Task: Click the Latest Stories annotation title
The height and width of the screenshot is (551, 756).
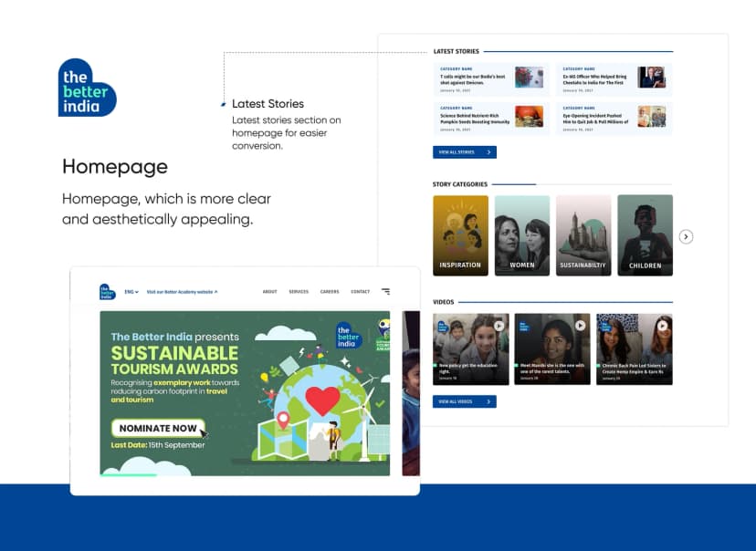Action: coord(268,104)
